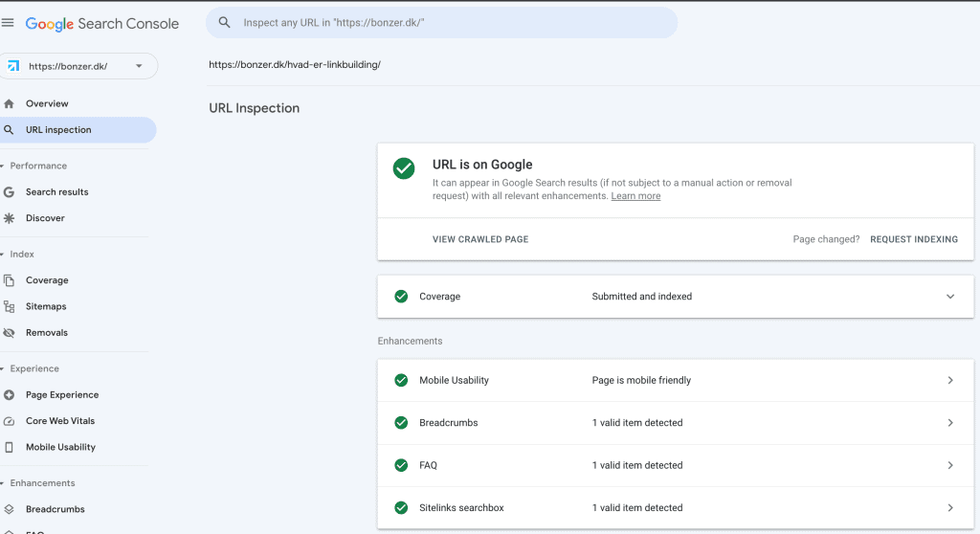Image resolution: width=980 pixels, height=534 pixels.
Task: Open Page Experience in the sidebar
Action: click(62, 394)
